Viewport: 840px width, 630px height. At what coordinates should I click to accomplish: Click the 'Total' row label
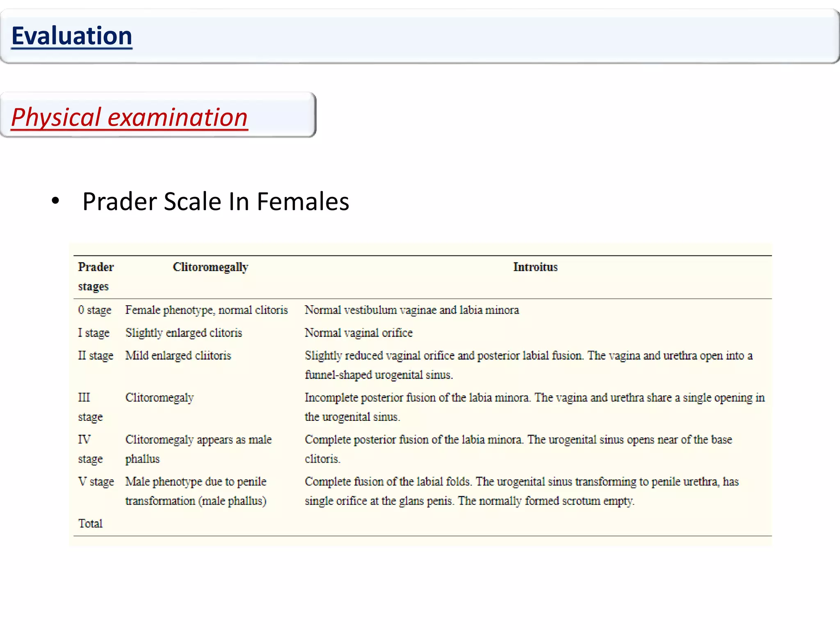(90, 524)
